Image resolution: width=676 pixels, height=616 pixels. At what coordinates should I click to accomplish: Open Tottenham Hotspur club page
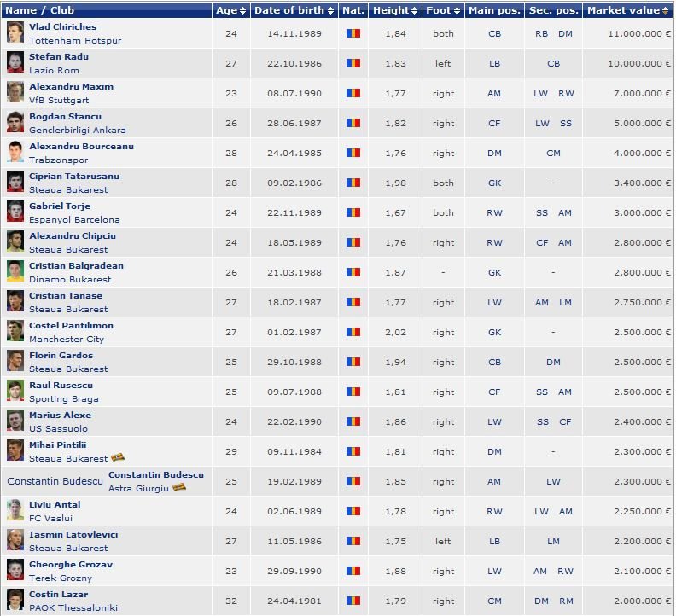click(75, 40)
